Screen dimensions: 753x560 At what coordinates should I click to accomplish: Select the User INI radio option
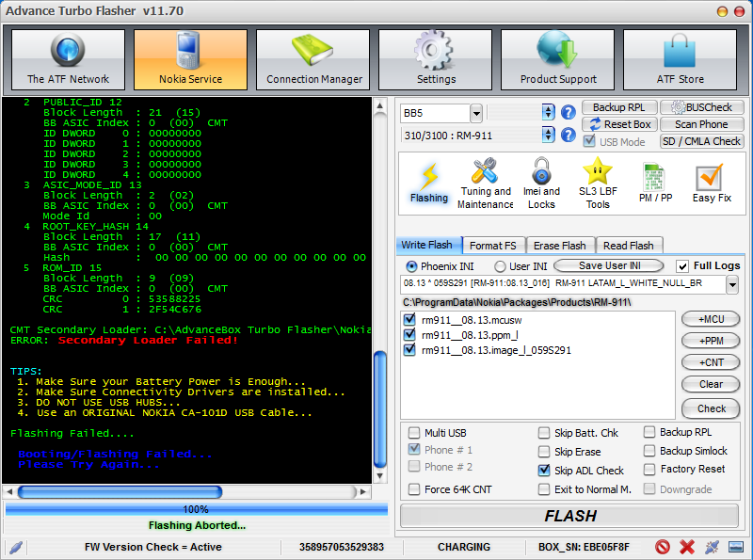coord(500,266)
